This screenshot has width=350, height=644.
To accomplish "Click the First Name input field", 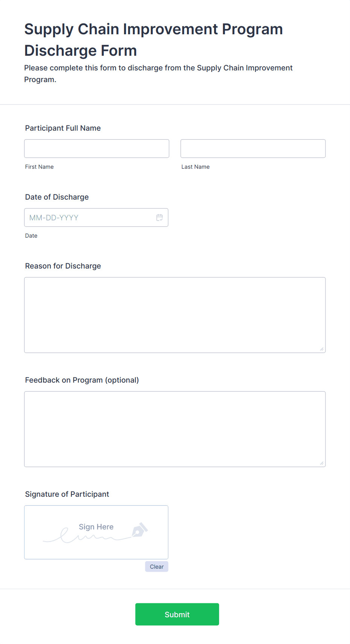I will pos(97,149).
